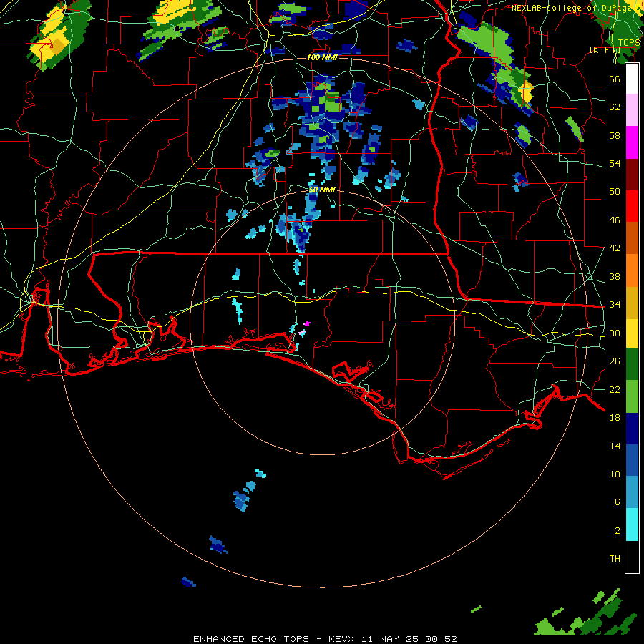
Task: Click the legend value '50'
Action: point(615,192)
